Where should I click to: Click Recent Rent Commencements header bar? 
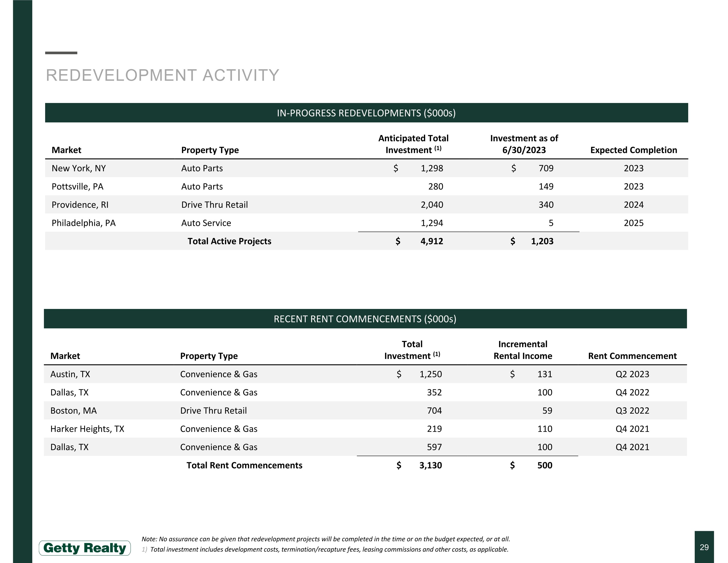(365, 319)
